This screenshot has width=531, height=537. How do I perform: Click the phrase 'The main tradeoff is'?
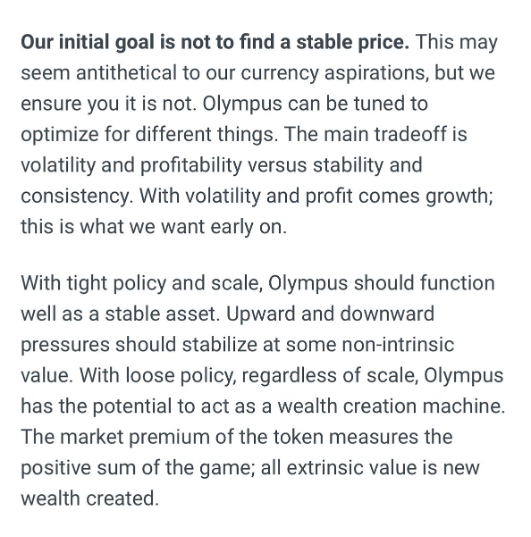pos(375,134)
